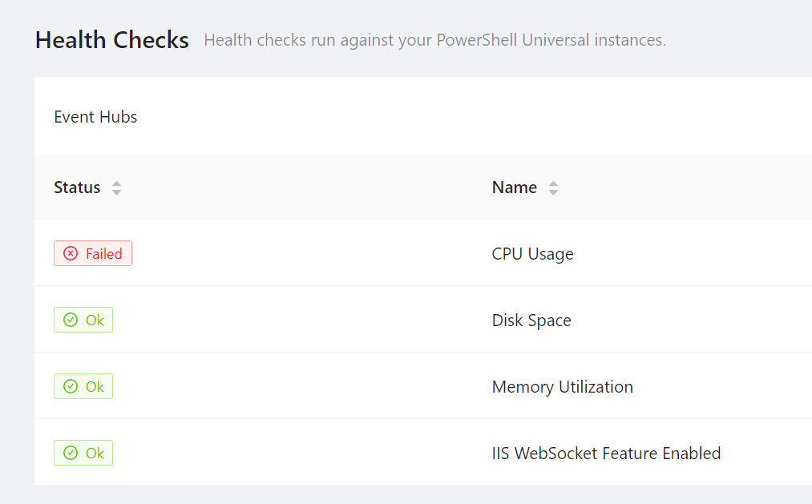Open the CPU Usage health check
Viewport: 812px width, 504px height.
[x=532, y=254]
